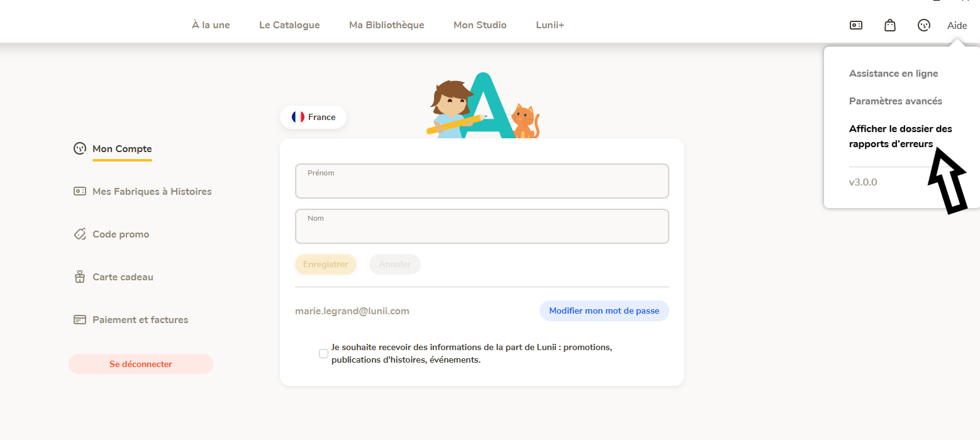Click the Paiement et factures card icon

(80, 319)
